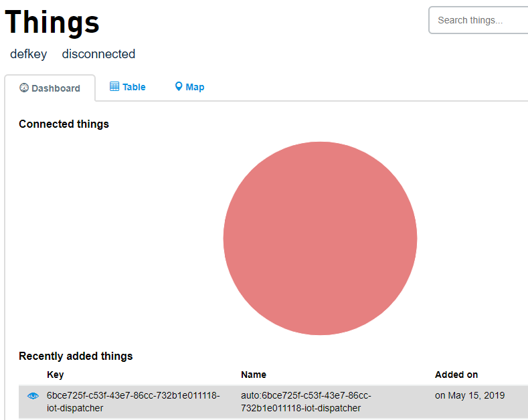Click the grid icon on the Table tab
Image resolution: width=528 pixels, height=420 pixels.
tap(114, 87)
